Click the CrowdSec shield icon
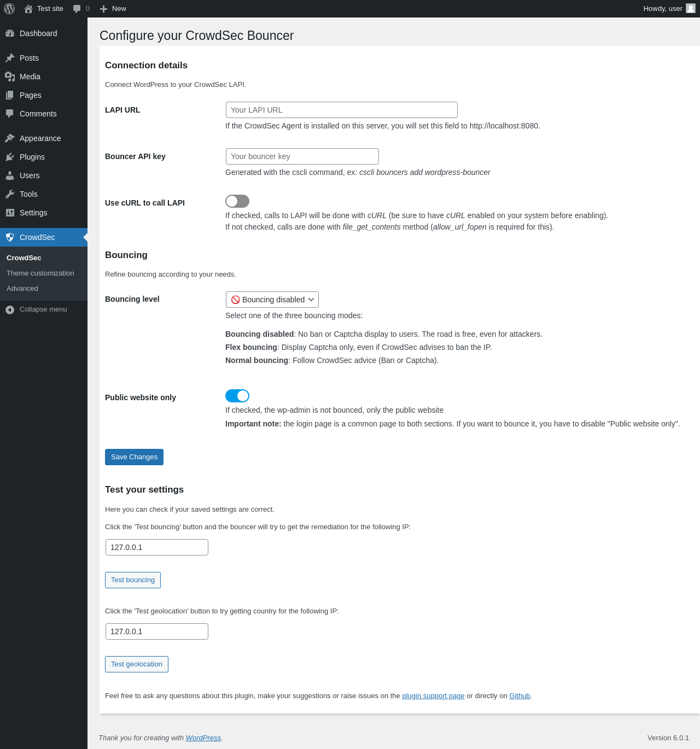700x749 pixels. pos(10,237)
